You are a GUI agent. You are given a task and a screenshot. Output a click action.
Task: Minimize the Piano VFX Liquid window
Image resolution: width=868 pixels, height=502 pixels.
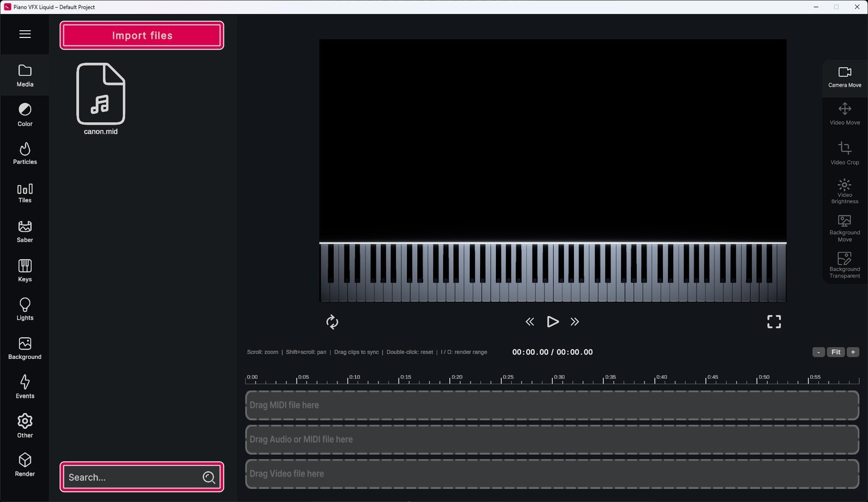816,7
